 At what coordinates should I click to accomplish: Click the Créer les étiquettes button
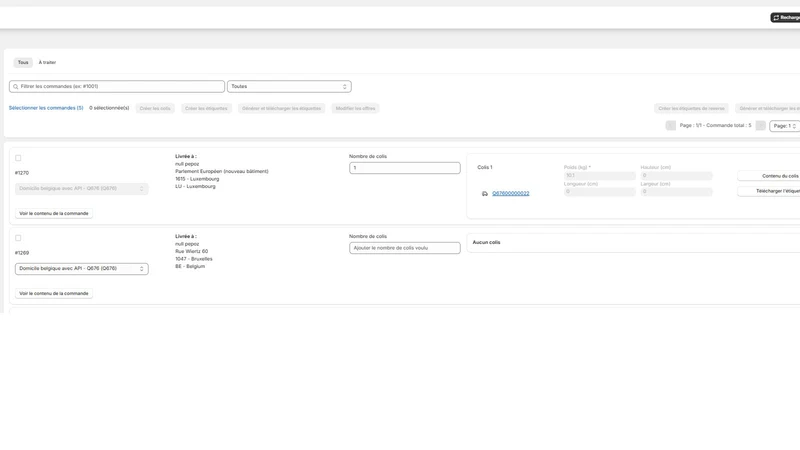click(x=206, y=108)
